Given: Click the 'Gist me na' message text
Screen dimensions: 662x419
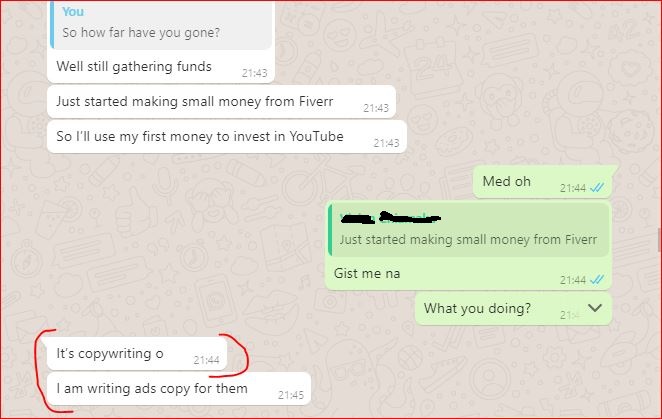Looking at the screenshot, I should [367, 273].
